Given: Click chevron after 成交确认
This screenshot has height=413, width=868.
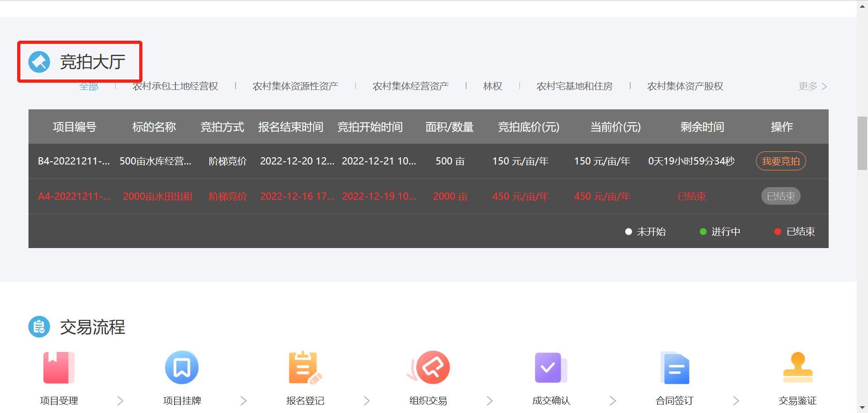Looking at the screenshot, I should pyautogui.click(x=613, y=401).
